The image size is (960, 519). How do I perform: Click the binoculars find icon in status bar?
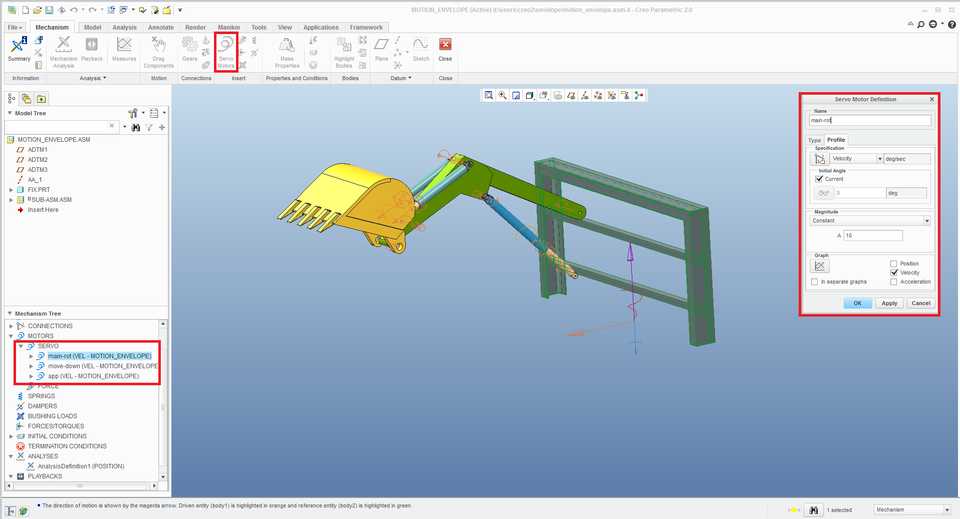click(x=813, y=510)
